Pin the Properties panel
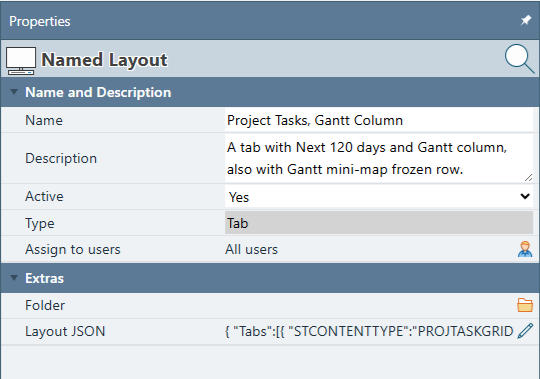Screen dimensions: 540x379 click(526, 21)
